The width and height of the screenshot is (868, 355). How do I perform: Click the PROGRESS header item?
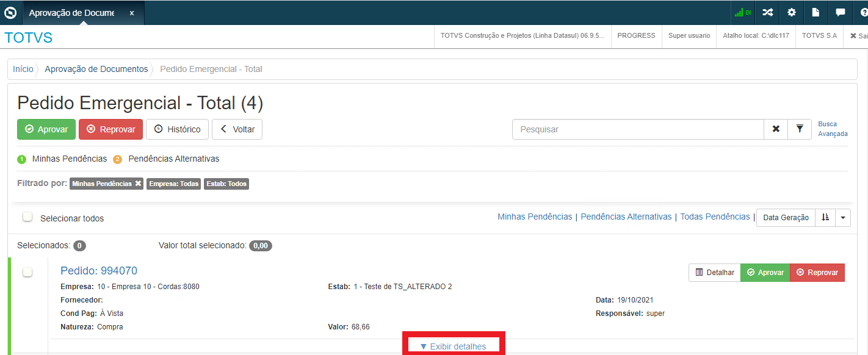click(x=636, y=35)
